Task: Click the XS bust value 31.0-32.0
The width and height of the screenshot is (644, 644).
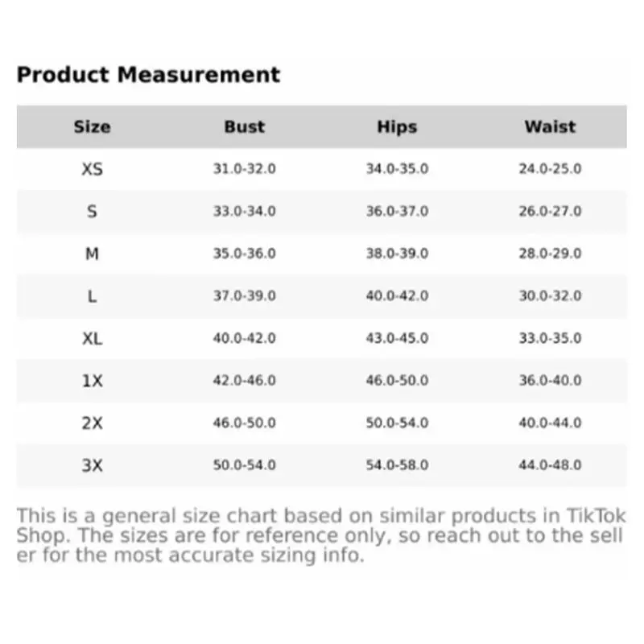Action: (x=244, y=169)
